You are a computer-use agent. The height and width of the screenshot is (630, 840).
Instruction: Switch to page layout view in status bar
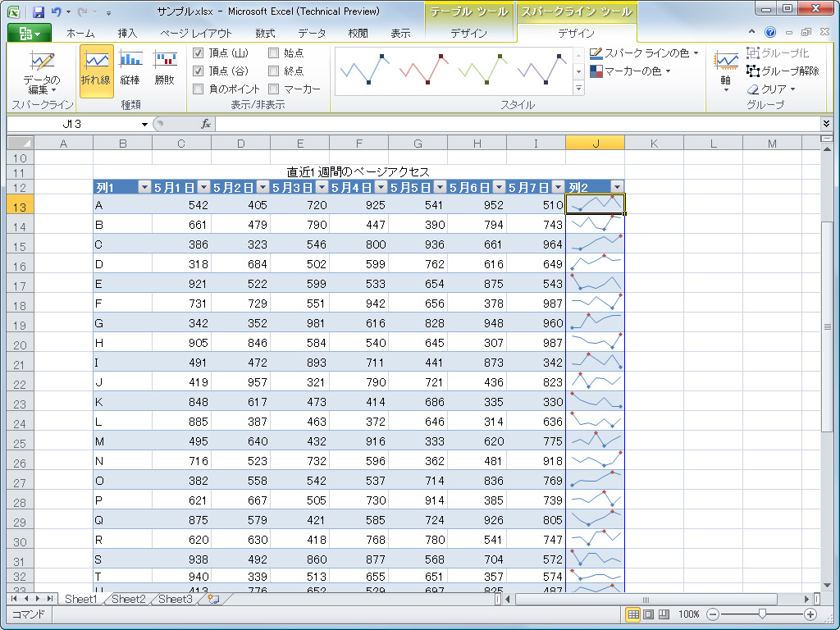point(648,614)
